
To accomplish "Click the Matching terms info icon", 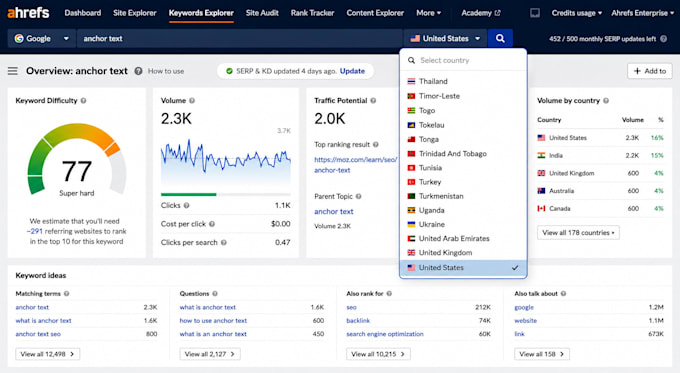I will [x=66, y=294].
